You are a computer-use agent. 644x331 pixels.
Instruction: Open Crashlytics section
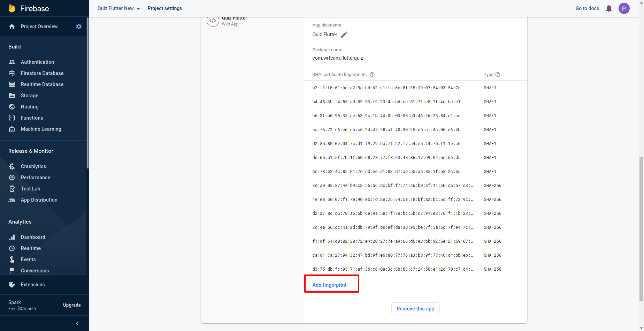[33, 166]
